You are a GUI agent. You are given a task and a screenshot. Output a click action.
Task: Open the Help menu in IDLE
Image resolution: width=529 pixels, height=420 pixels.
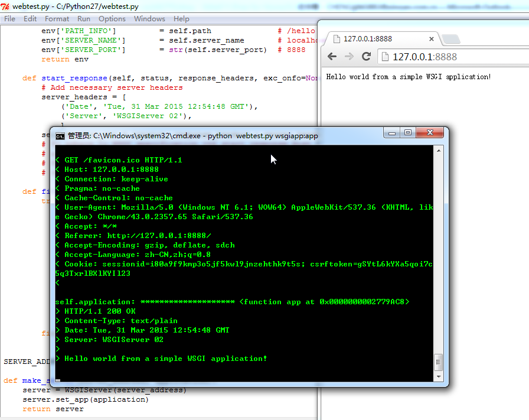pos(181,18)
